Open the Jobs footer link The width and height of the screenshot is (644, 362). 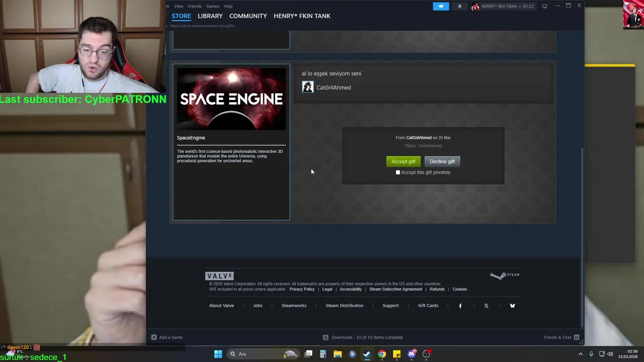click(258, 306)
